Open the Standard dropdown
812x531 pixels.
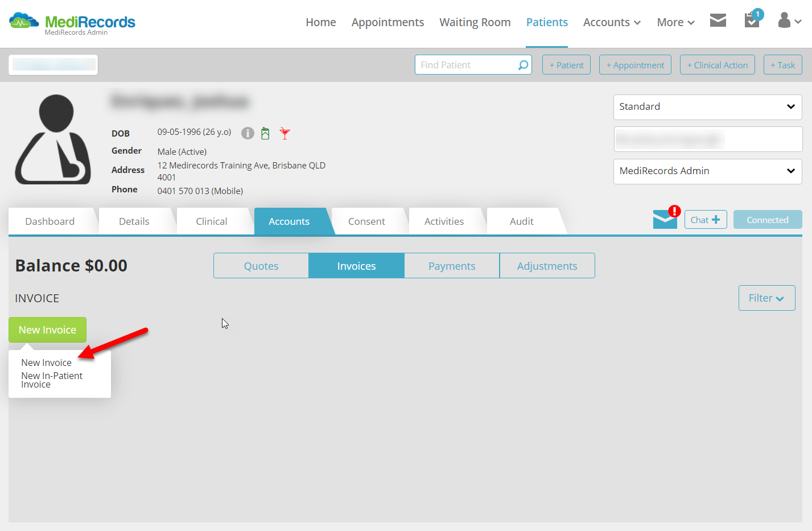point(707,107)
